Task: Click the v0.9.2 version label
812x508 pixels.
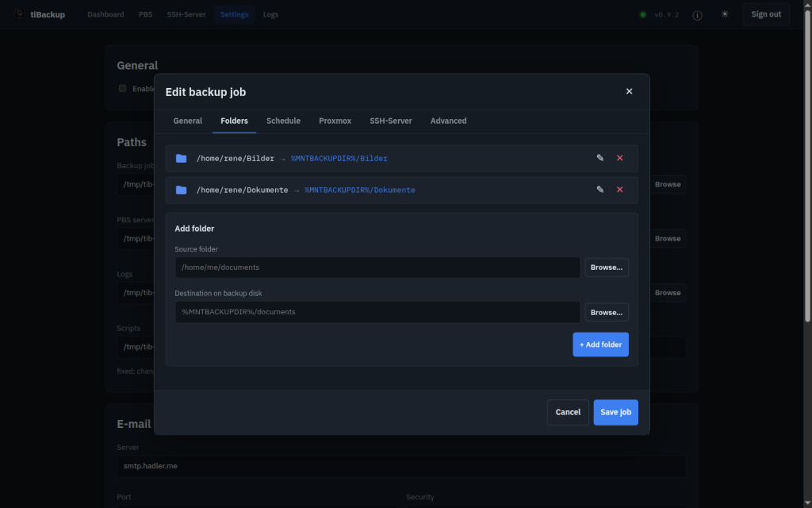Action: tap(666, 14)
